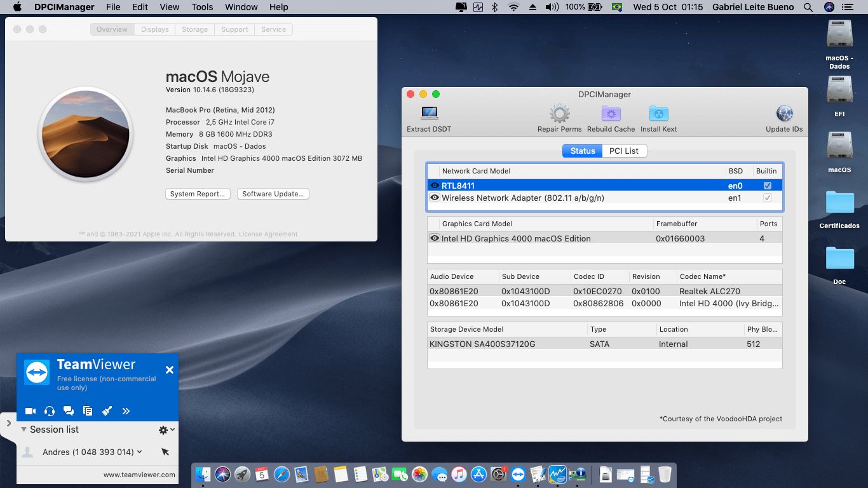This screenshot has width=868, height=488.
Task: Click the remote control cursor icon for Andres
Action: click(x=165, y=452)
